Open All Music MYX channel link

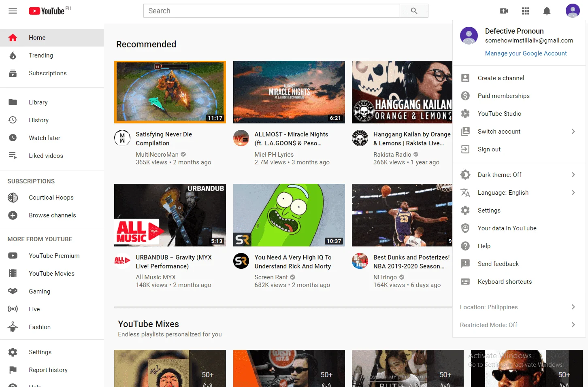click(x=156, y=277)
